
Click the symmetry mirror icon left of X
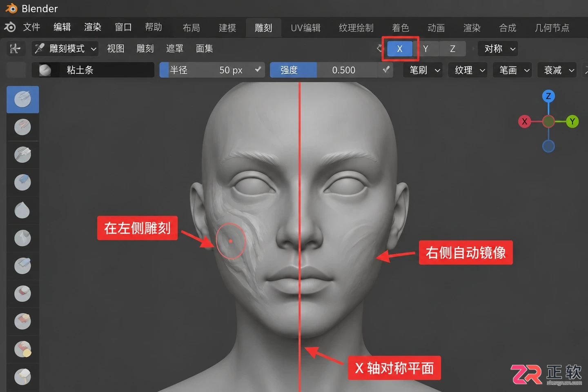[380, 49]
